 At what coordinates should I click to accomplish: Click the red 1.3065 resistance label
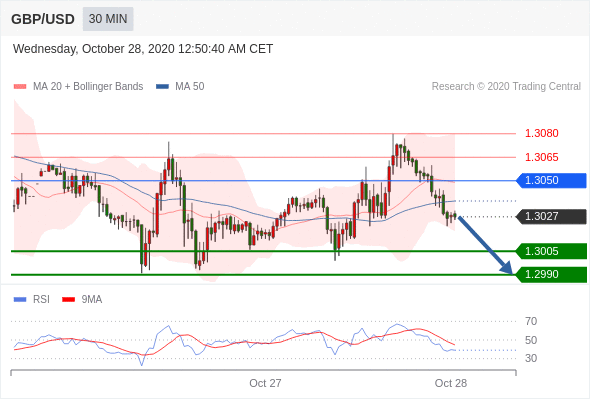tap(541, 157)
